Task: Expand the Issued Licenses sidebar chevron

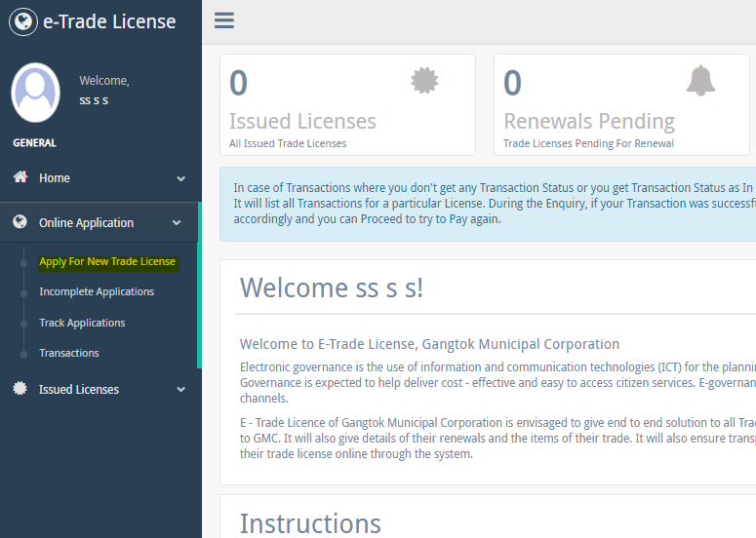Action: (x=180, y=390)
